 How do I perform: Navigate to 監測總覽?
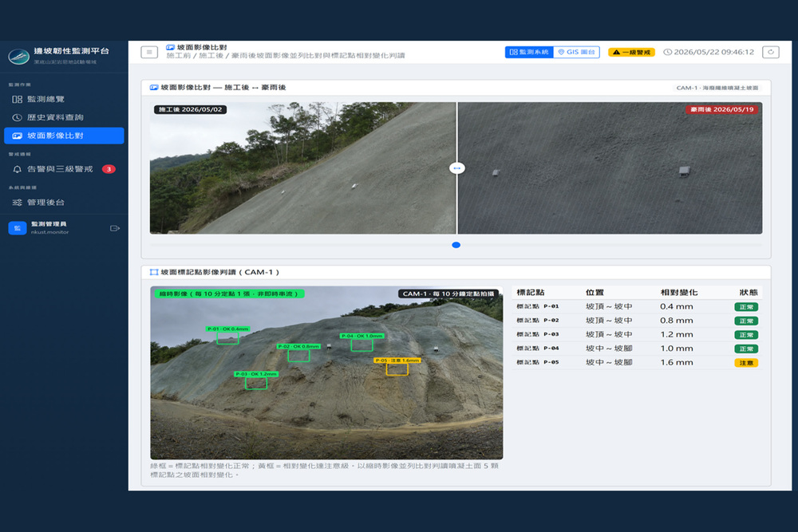[64, 99]
